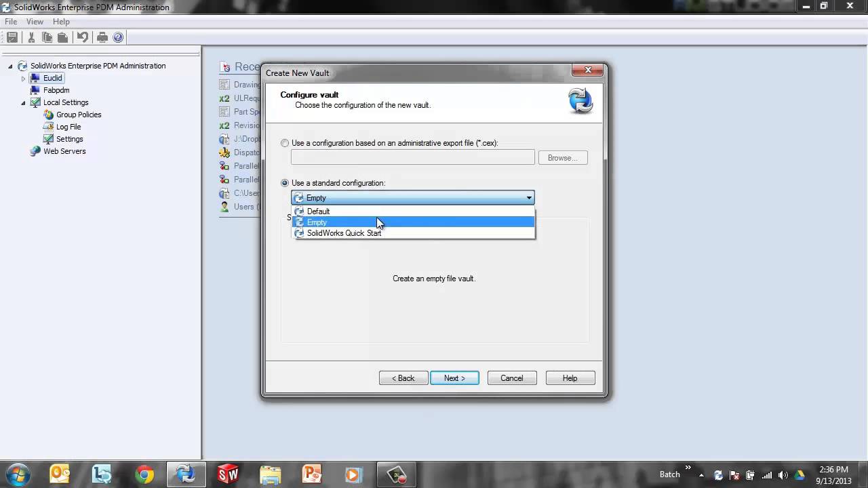The height and width of the screenshot is (488, 868).
Task: Open the standard configuration combo box
Action: point(413,198)
